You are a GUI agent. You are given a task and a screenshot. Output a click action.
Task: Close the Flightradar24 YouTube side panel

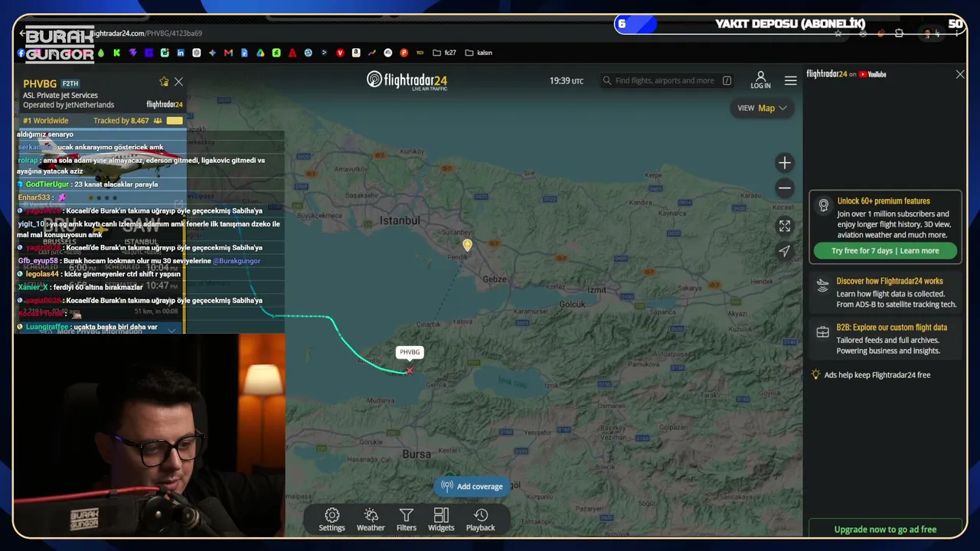[x=960, y=74]
